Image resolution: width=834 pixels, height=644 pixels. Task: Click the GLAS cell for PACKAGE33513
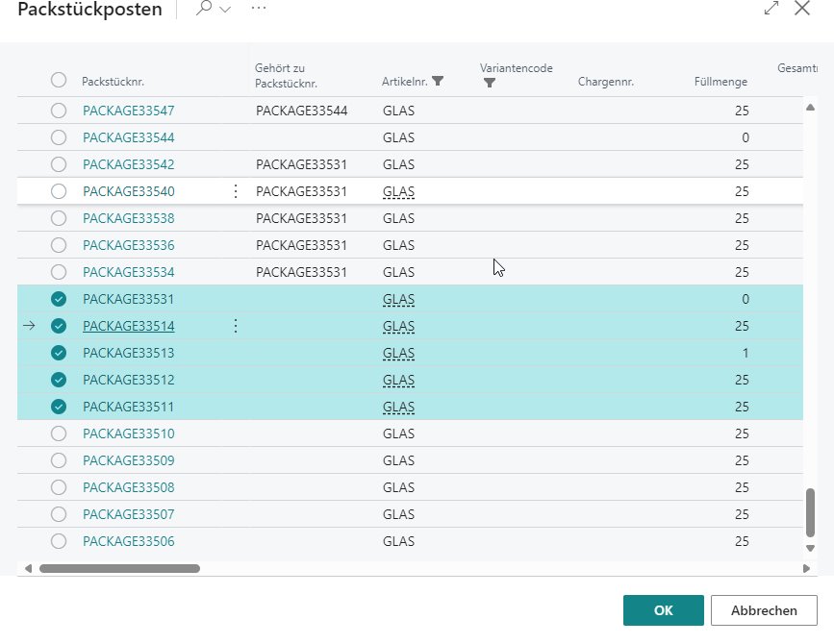[x=398, y=353]
